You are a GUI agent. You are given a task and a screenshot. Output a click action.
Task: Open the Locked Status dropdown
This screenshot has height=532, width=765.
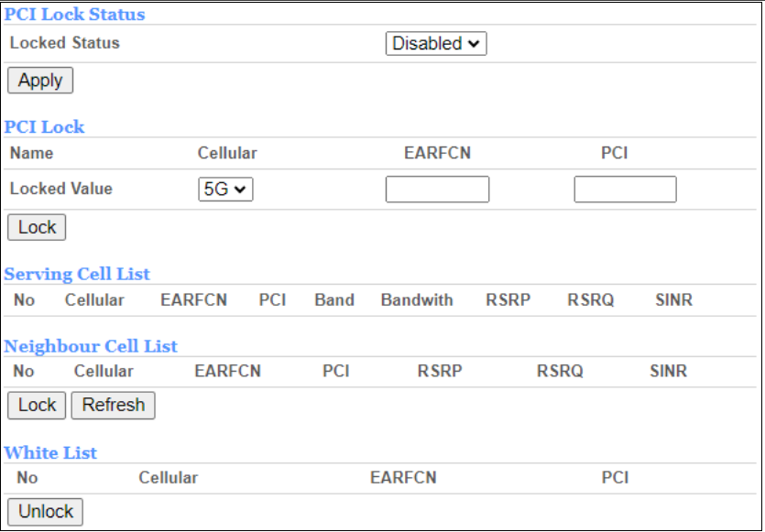pos(435,43)
